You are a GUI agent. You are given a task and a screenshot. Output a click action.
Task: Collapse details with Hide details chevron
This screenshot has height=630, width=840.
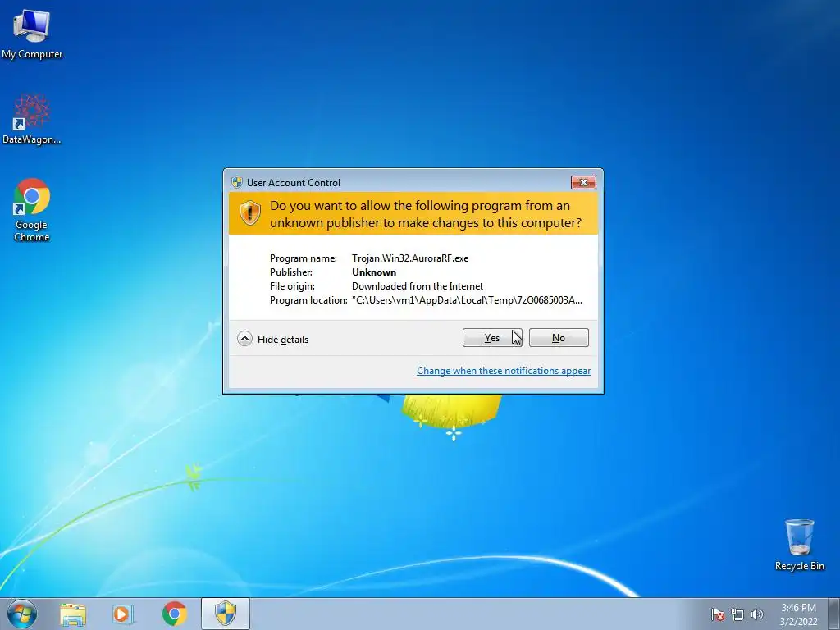tap(244, 339)
